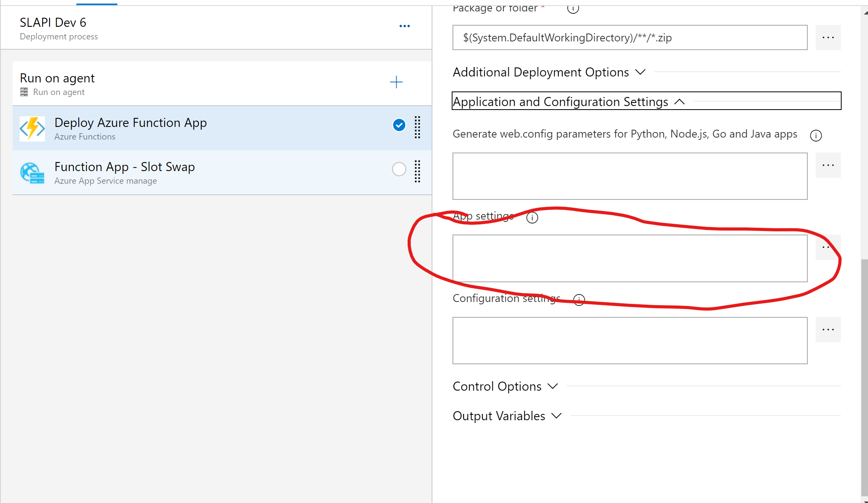Click the Configuration settings text box
The height and width of the screenshot is (503, 868).
tap(630, 341)
